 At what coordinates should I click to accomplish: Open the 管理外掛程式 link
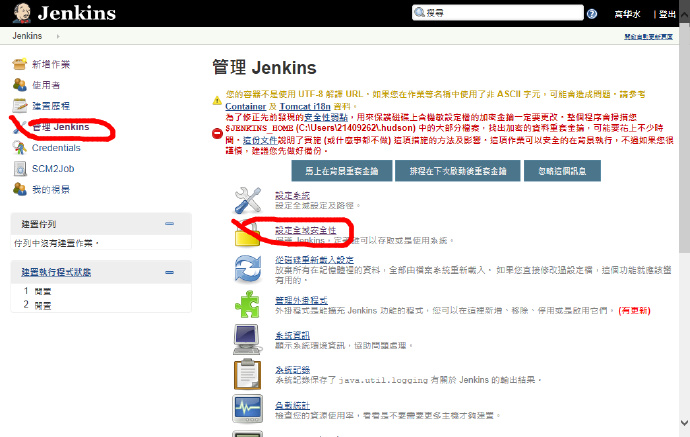pos(301,300)
